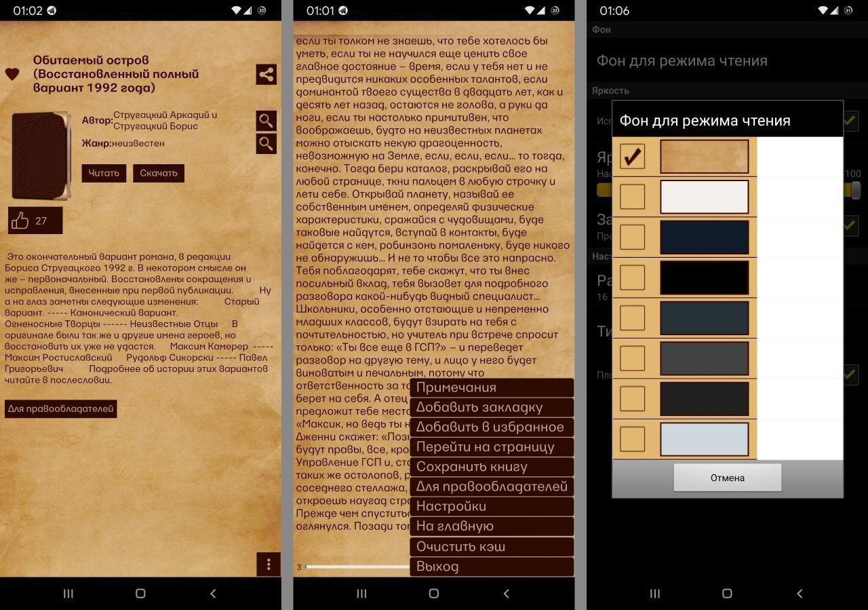Viewport: 868px width, 610px height.
Task: Select 'Перейти на страницу' menu entry
Action: click(492, 447)
